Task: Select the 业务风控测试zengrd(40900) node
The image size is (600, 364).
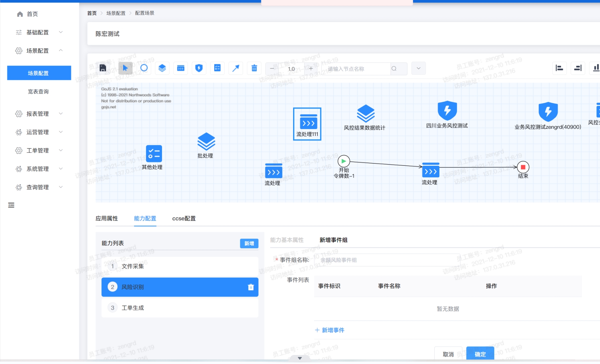Action: 548,116
